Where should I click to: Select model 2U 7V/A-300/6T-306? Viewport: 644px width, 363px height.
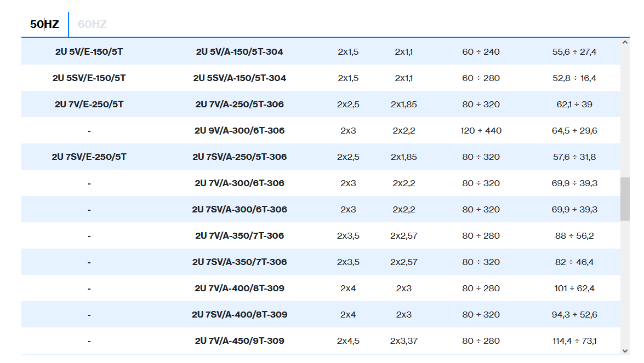tap(240, 183)
